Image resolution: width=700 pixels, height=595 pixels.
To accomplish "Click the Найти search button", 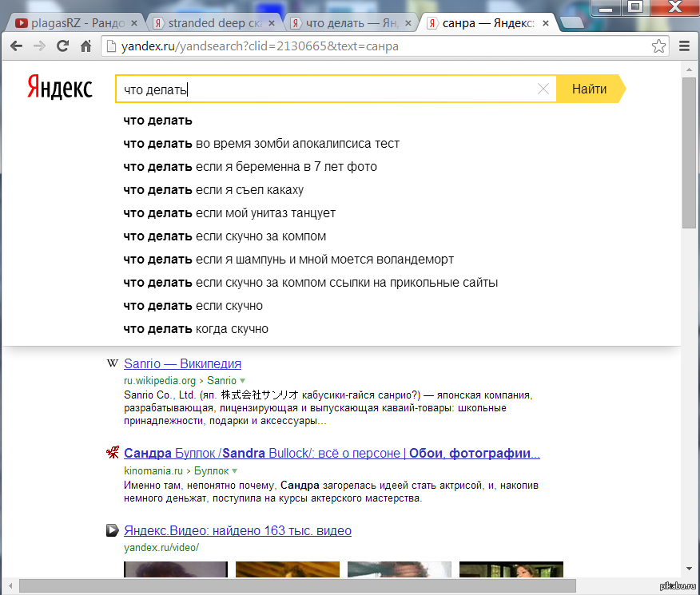I will pyautogui.click(x=589, y=89).
